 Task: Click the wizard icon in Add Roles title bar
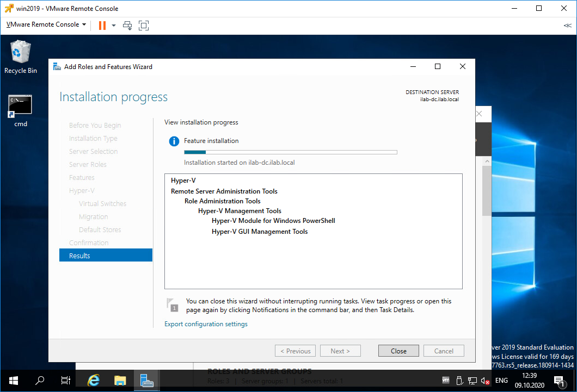(x=57, y=66)
